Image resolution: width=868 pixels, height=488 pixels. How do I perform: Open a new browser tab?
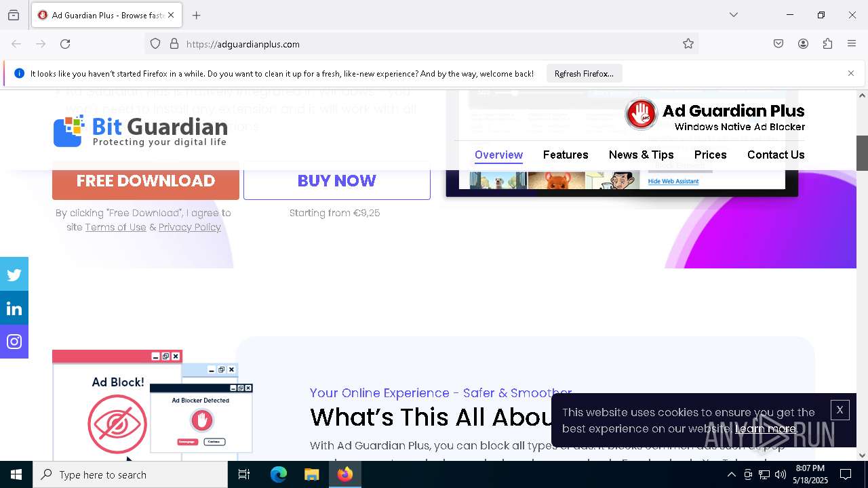(197, 15)
